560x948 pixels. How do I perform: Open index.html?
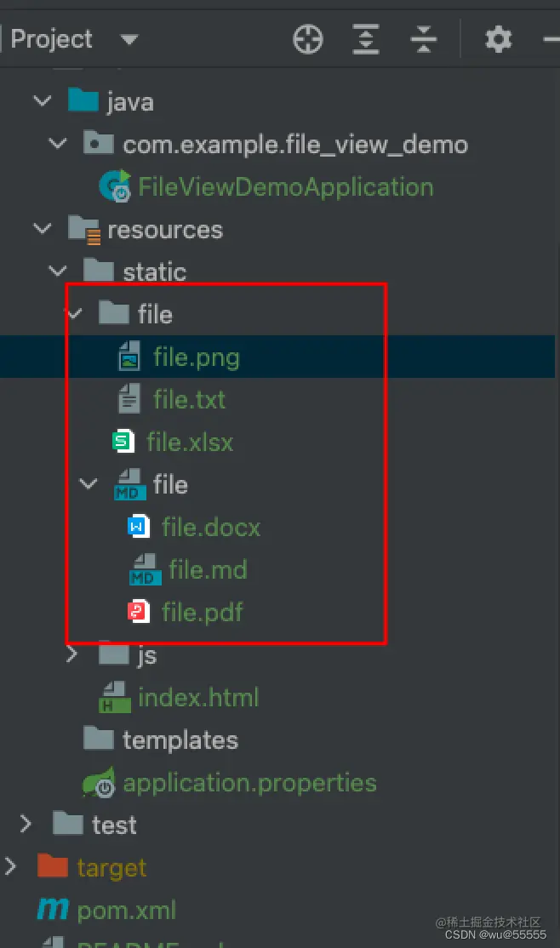(198, 697)
